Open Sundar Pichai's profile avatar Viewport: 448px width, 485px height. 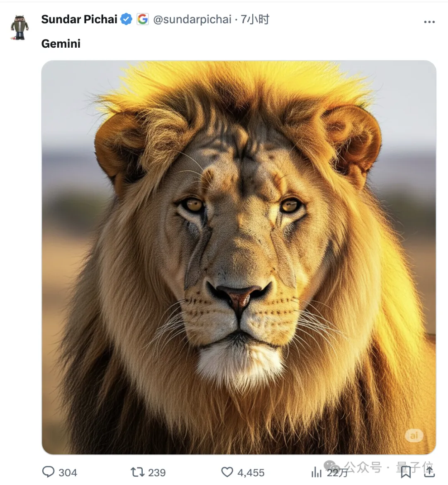[19, 27]
